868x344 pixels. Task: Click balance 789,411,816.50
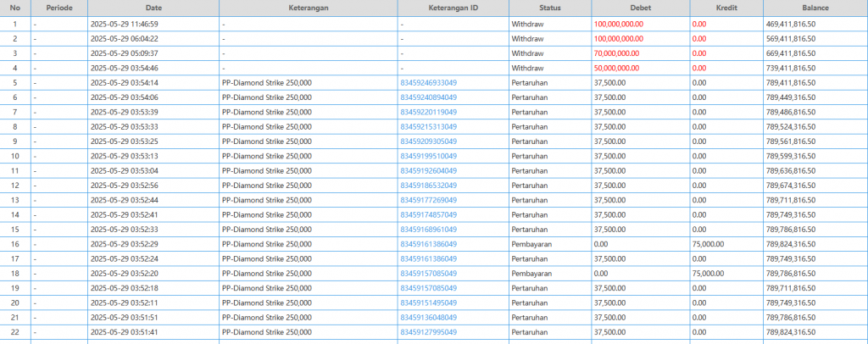click(791, 83)
